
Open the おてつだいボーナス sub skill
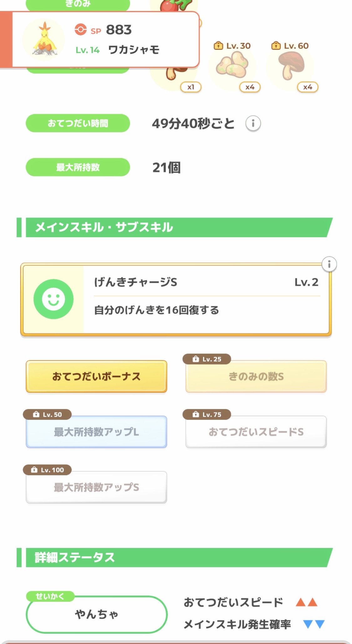click(x=96, y=376)
